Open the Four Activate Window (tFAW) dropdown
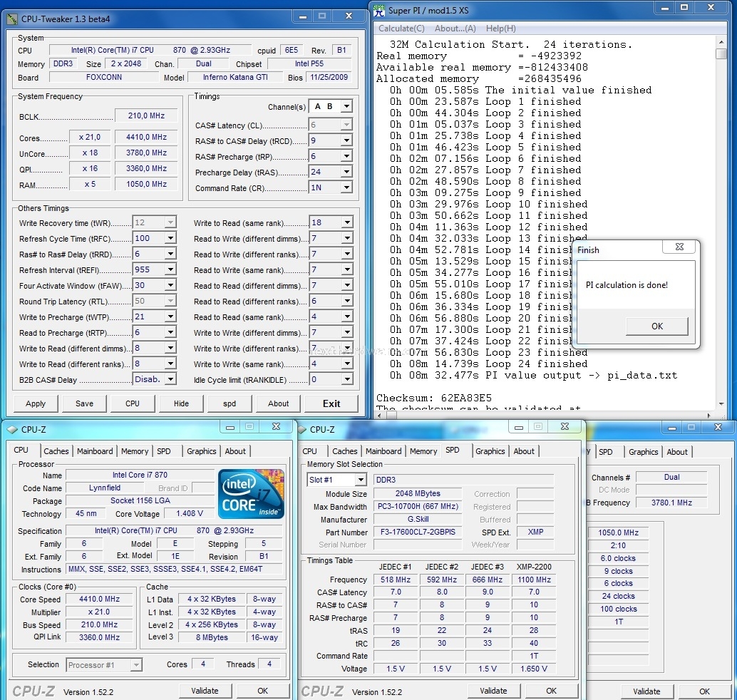737x700 pixels. [170, 285]
